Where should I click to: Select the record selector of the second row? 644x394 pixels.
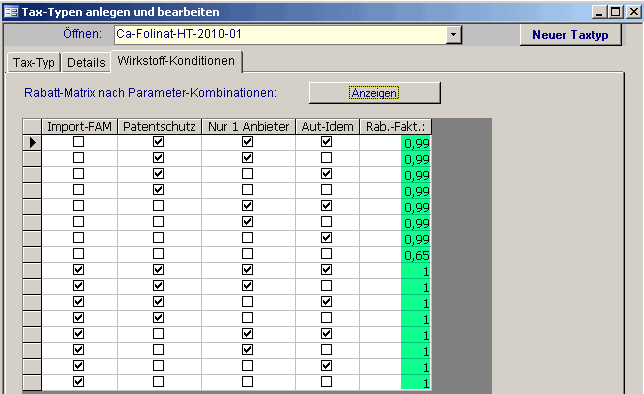[32, 159]
